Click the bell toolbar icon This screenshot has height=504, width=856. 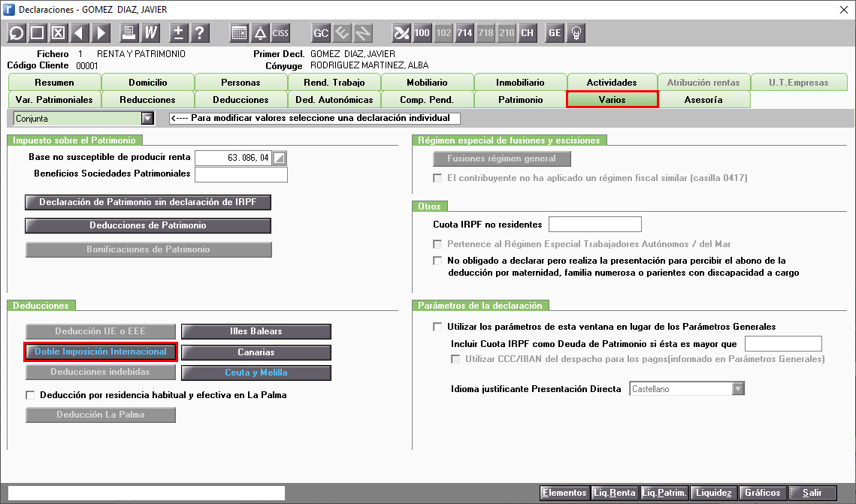pos(260,33)
